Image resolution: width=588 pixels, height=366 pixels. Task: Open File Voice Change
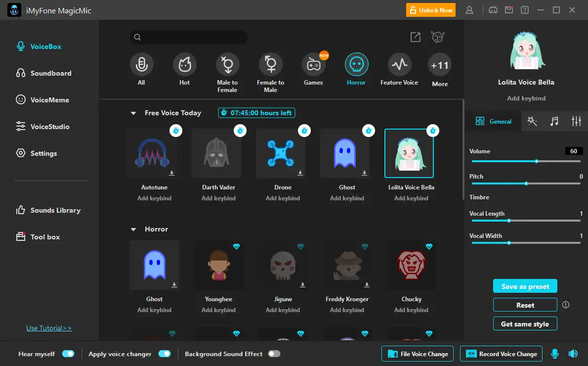(x=418, y=354)
